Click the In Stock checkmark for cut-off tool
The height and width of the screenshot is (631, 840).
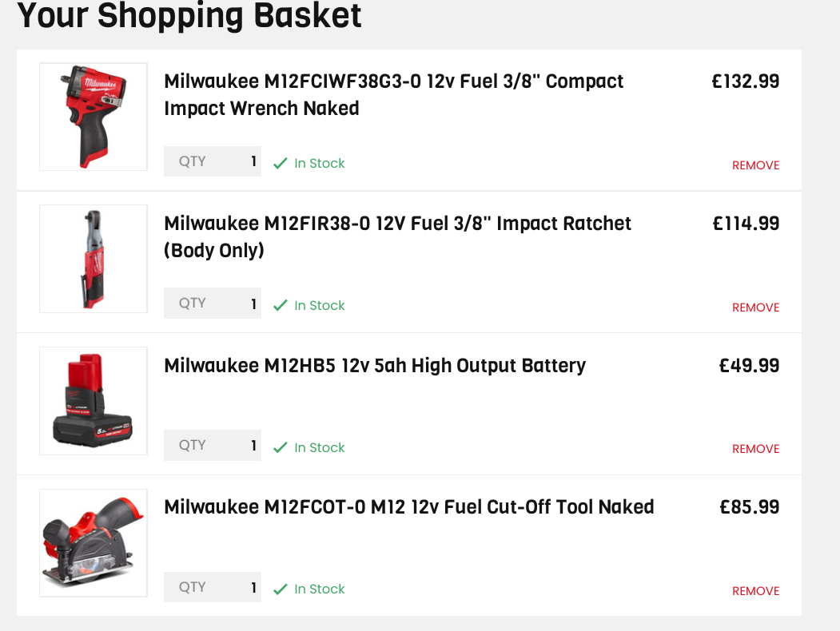(x=281, y=589)
